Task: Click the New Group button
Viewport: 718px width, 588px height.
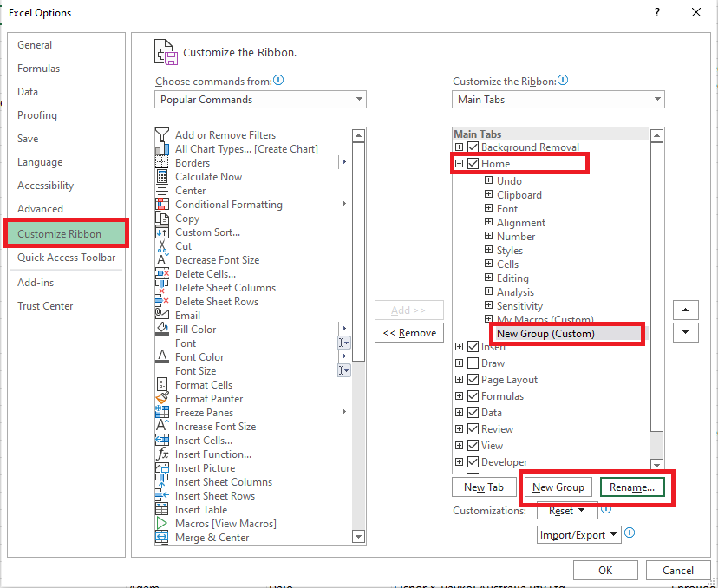Action: (558, 487)
